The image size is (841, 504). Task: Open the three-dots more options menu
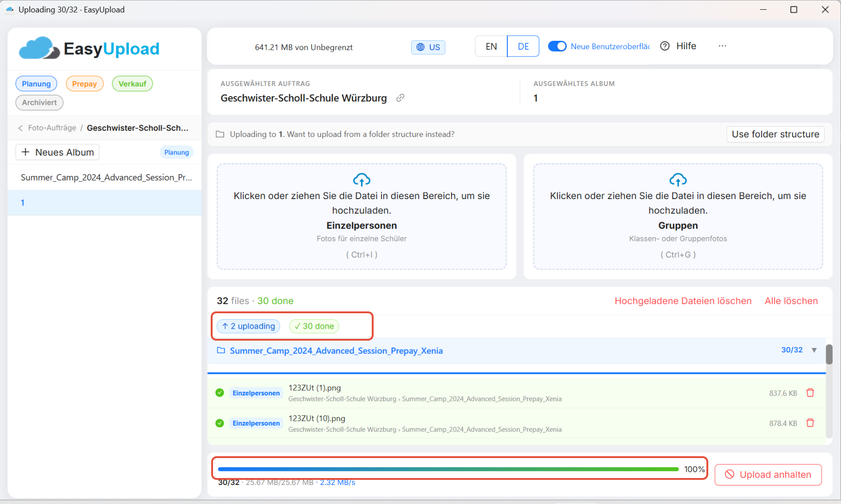click(x=722, y=46)
